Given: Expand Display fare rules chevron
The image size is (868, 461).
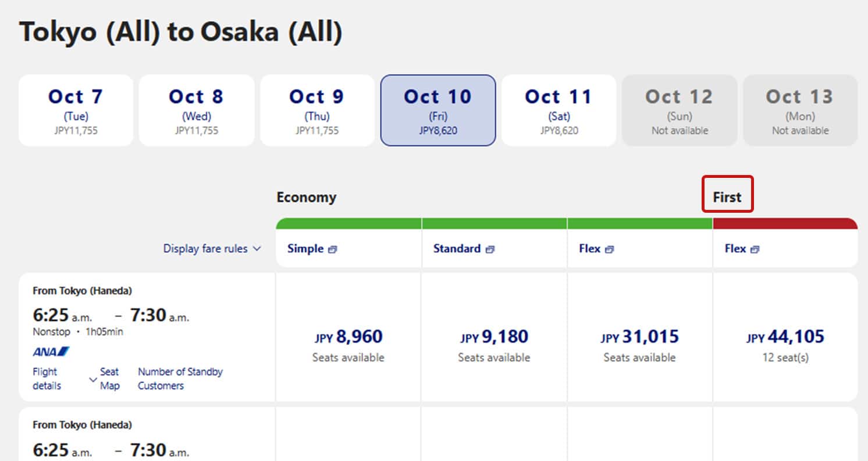Looking at the screenshot, I should point(257,249).
